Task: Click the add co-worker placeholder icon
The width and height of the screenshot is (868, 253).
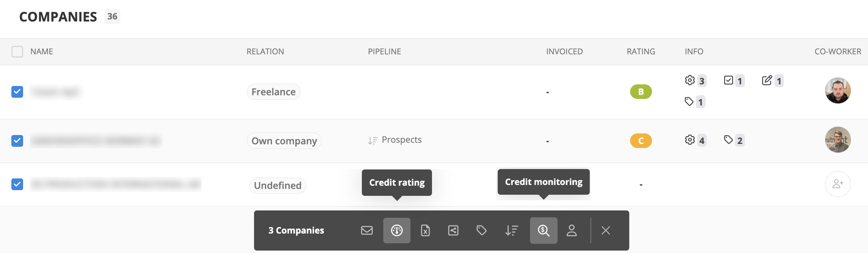Action: click(x=838, y=184)
